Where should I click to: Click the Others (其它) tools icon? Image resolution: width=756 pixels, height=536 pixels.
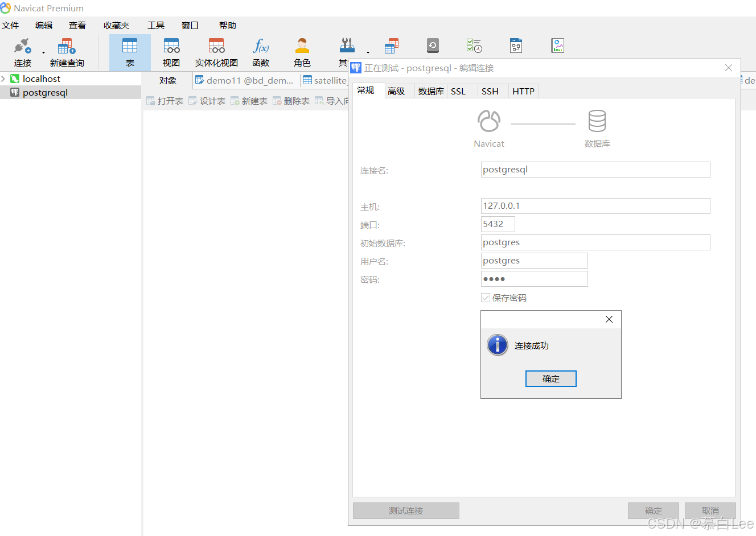click(x=346, y=46)
